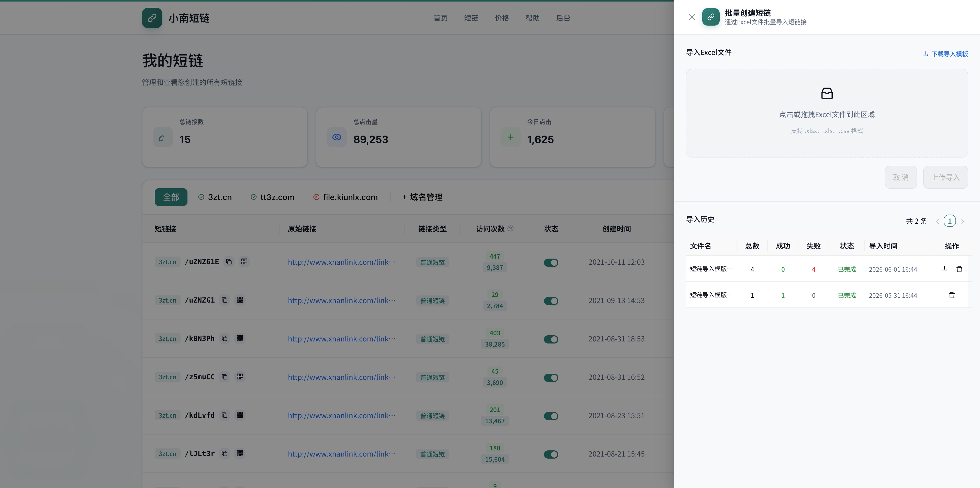
Task: Show QR code for /uZNZG1E
Action: pos(244,262)
